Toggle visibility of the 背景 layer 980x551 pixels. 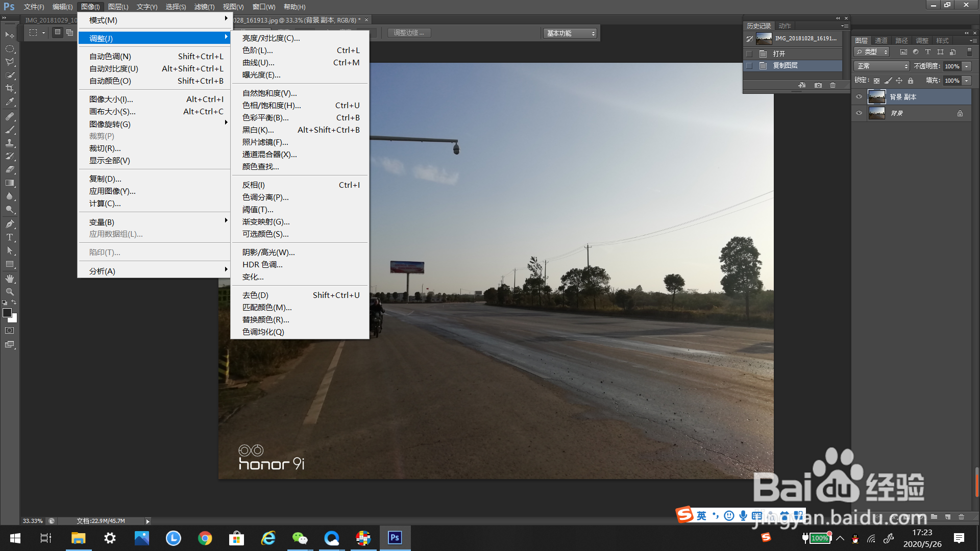coord(859,113)
